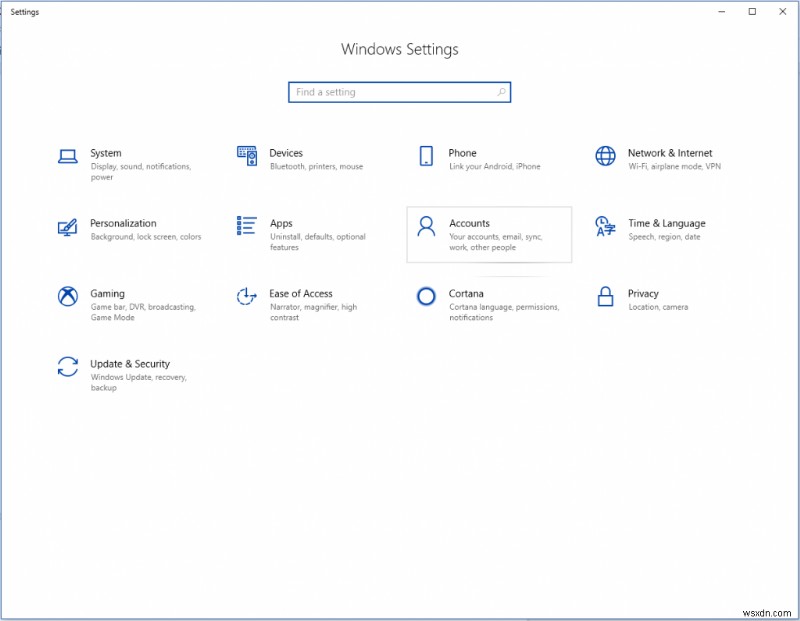Click the Update & Security arrows icon
The height and width of the screenshot is (621, 800).
click(x=68, y=368)
